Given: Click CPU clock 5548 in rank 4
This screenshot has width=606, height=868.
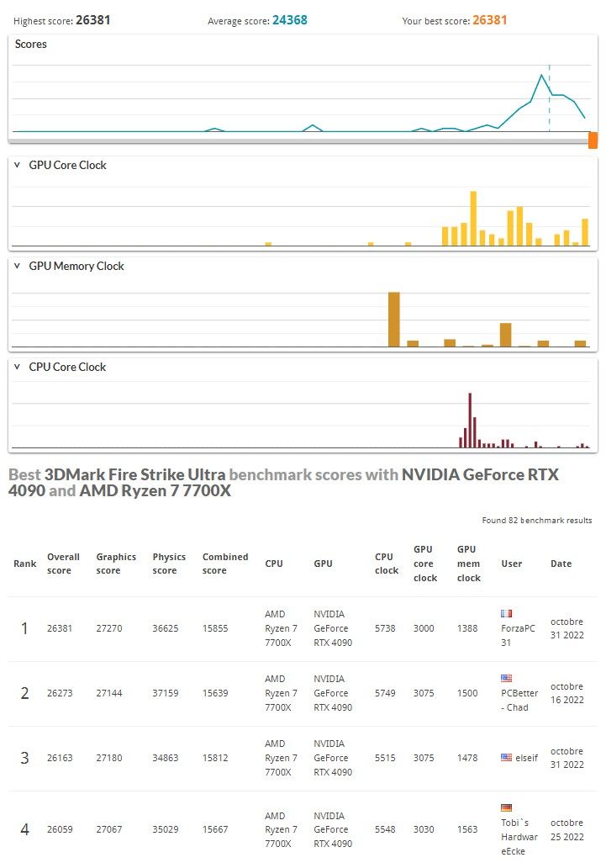Looking at the screenshot, I should click(x=385, y=829).
